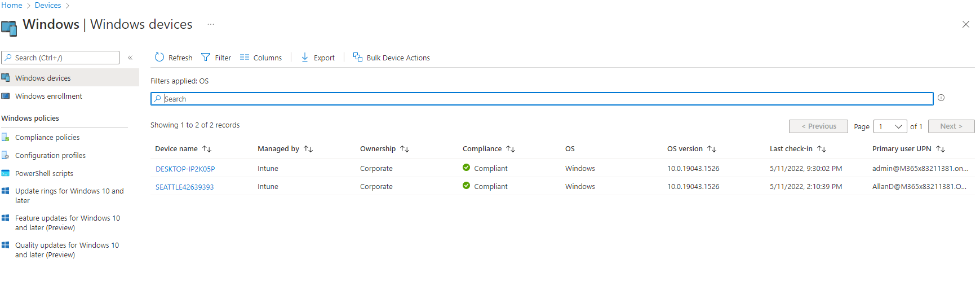Click Showing 1 to 2 of 2 records

pyautogui.click(x=195, y=125)
